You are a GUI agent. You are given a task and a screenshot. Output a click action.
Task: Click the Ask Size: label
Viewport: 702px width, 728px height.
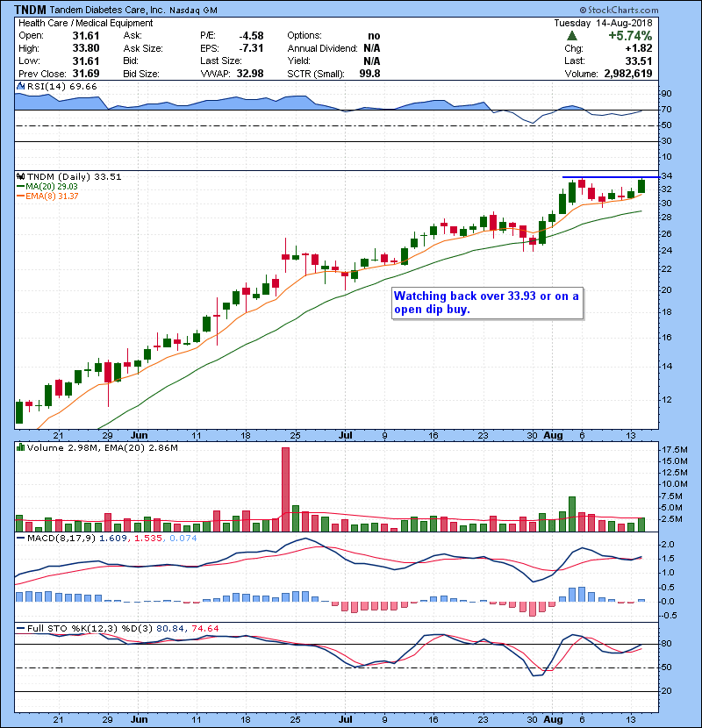(143, 48)
